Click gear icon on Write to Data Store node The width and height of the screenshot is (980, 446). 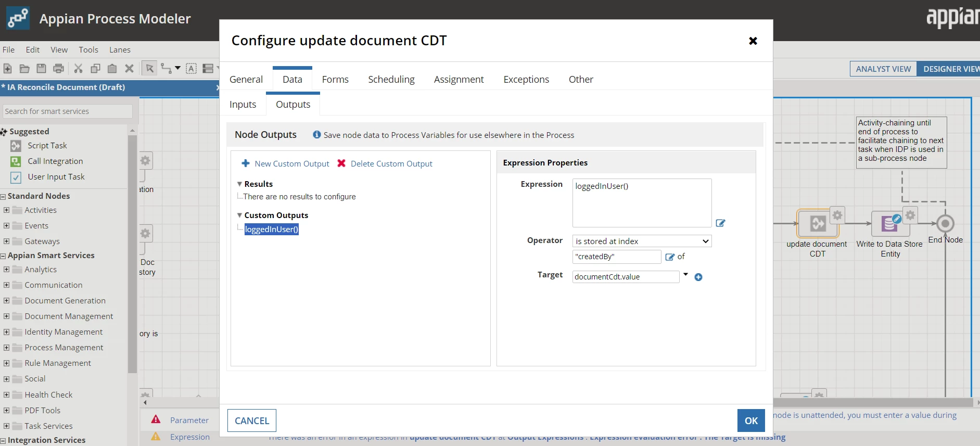point(910,215)
